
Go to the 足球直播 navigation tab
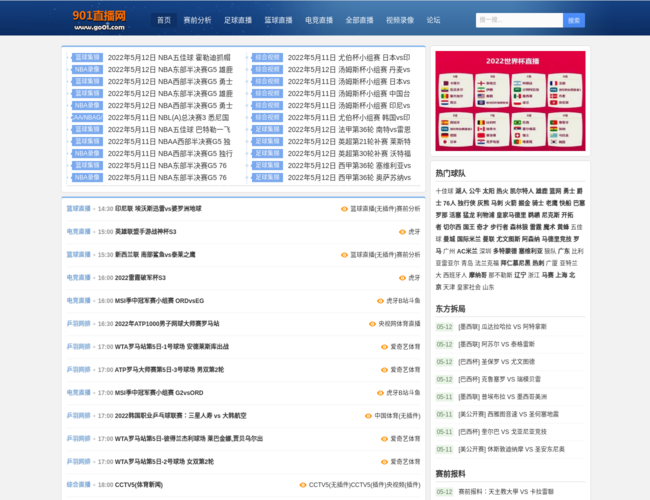tap(237, 20)
